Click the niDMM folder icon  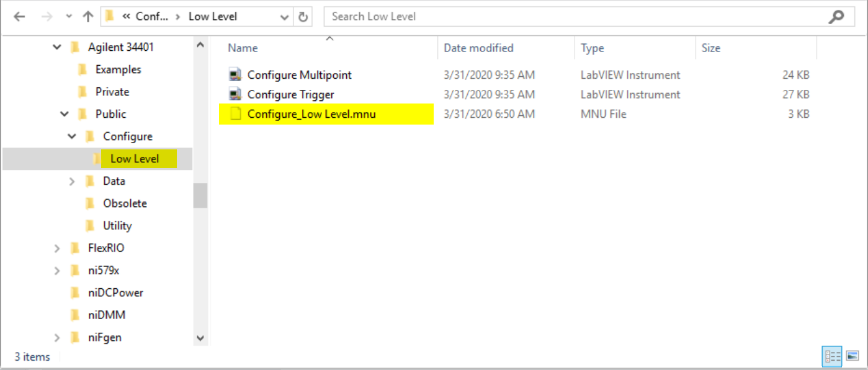(x=75, y=315)
